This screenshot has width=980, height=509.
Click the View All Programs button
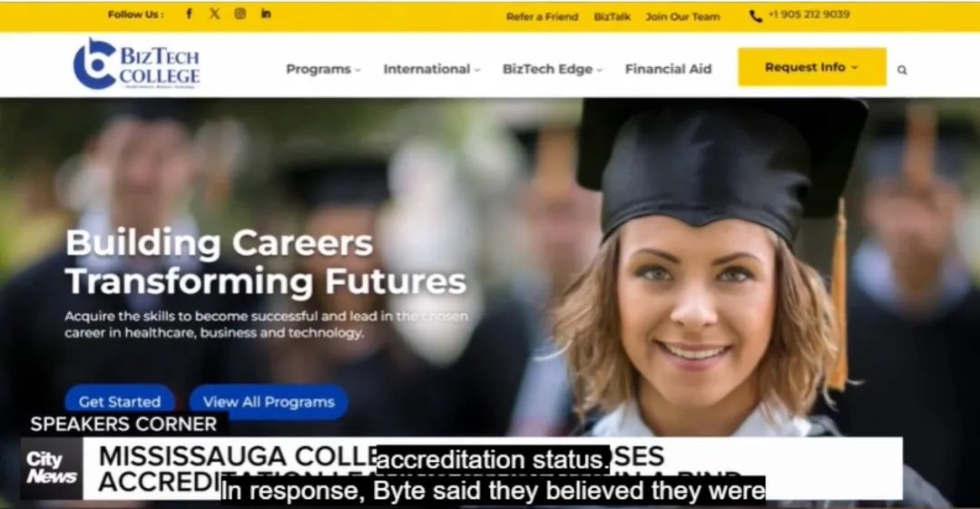click(269, 401)
